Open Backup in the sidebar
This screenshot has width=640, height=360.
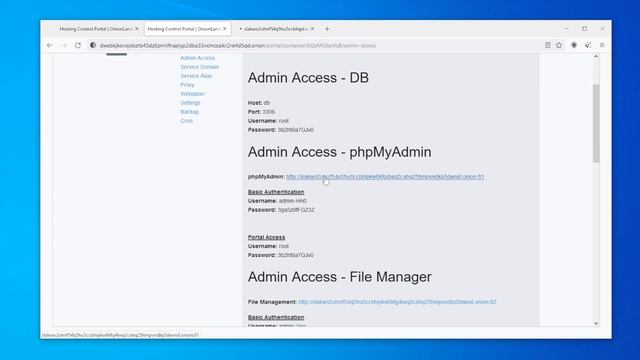tap(190, 112)
